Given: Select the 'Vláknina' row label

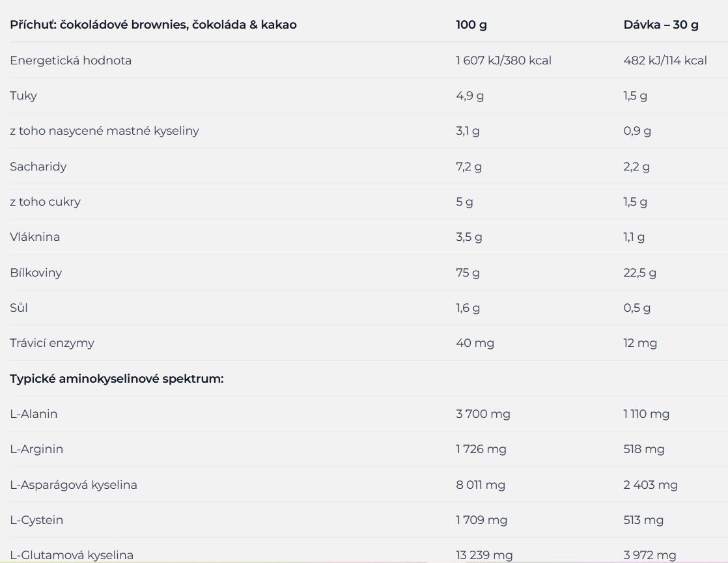Looking at the screenshot, I should (x=35, y=237).
